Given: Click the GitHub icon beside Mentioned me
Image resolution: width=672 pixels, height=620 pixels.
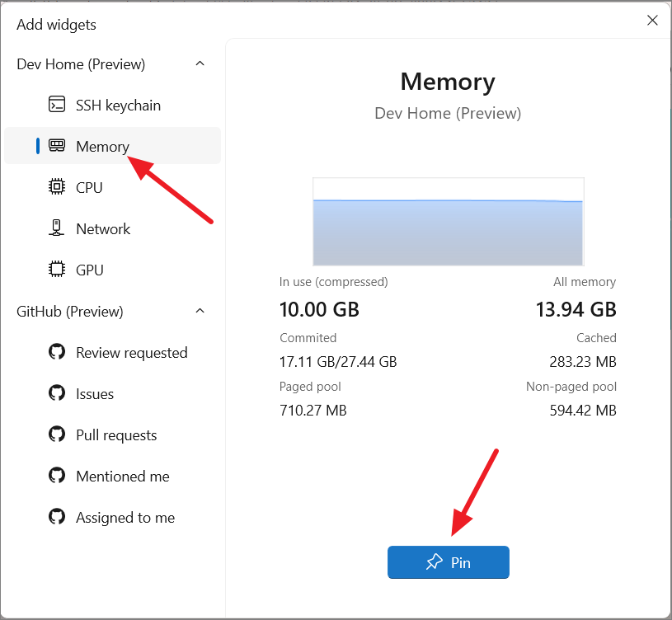Looking at the screenshot, I should click(x=57, y=475).
